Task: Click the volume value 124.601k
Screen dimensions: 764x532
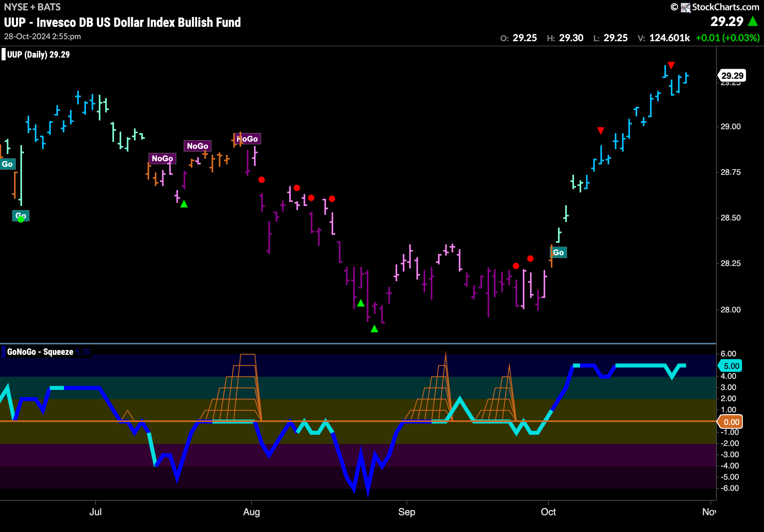Action: [x=670, y=38]
